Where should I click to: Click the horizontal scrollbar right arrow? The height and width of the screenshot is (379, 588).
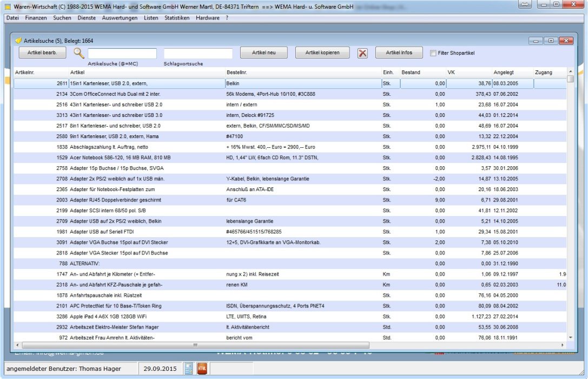click(x=563, y=345)
